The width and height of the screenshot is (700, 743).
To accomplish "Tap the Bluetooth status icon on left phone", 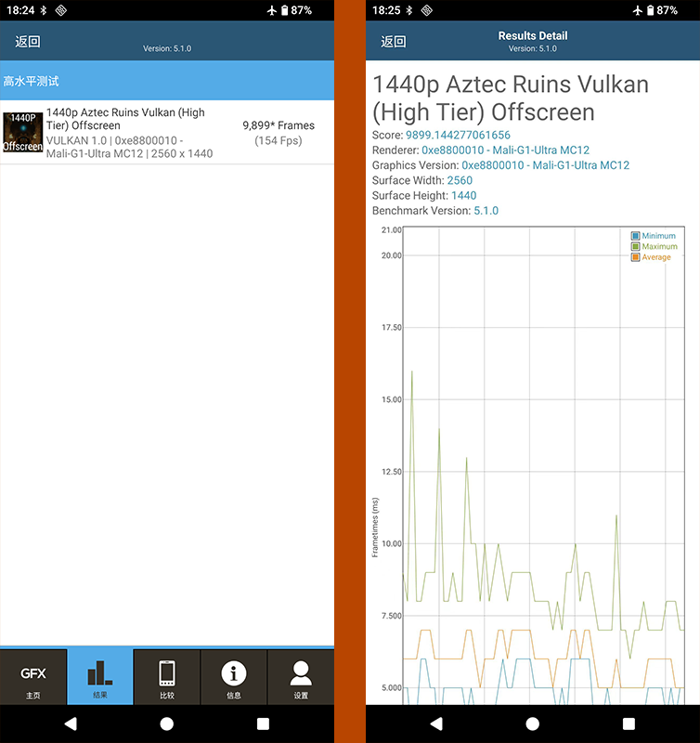I will click(44, 10).
